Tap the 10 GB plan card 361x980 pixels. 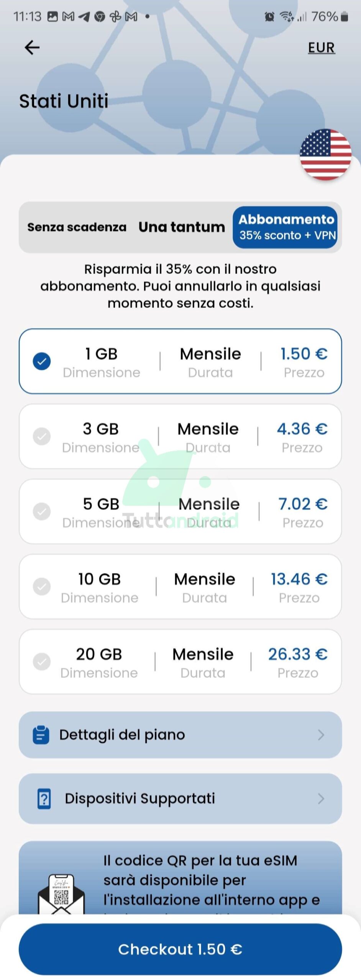180,586
